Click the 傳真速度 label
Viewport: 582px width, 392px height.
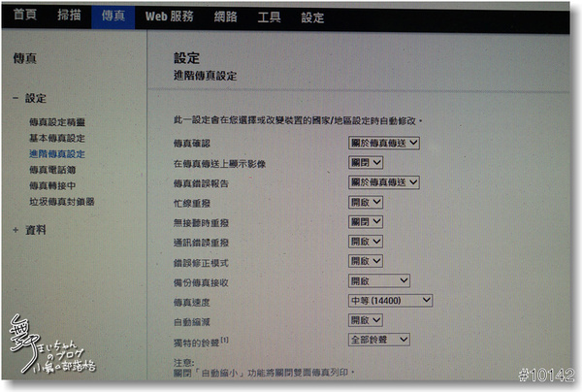click(x=192, y=303)
